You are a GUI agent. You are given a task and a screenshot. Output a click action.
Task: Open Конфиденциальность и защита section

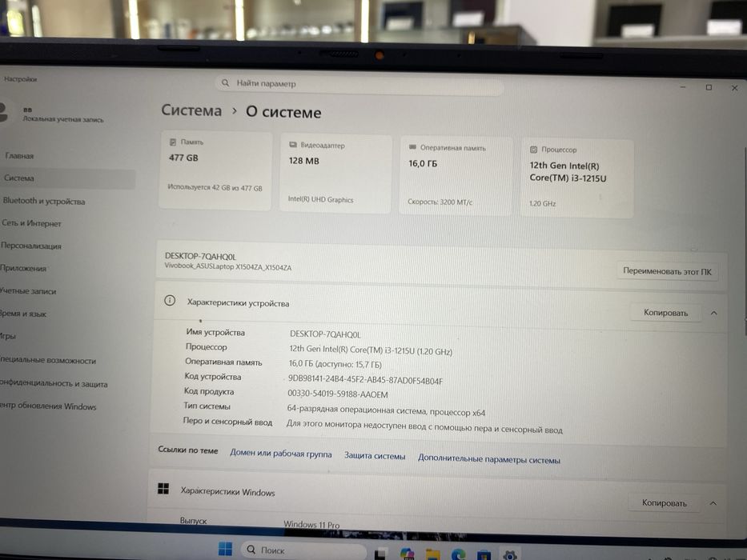[54, 383]
